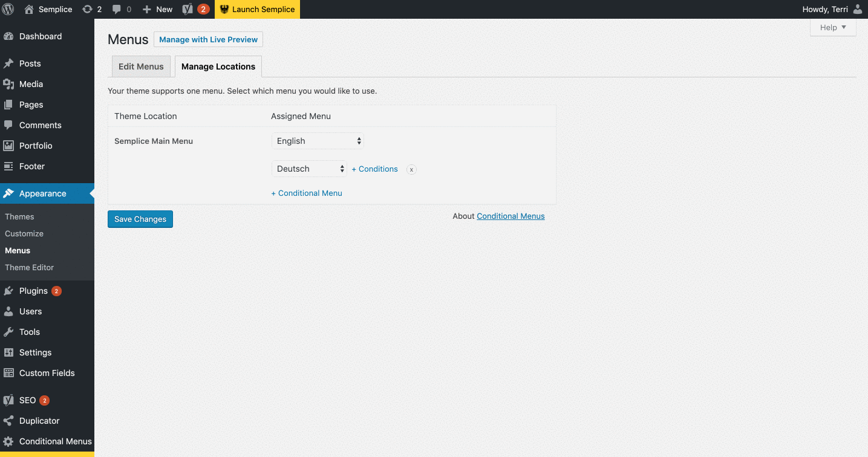Image resolution: width=868 pixels, height=457 pixels.
Task: Click the Appearance paintbrush icon
Action: pos(8,193)
